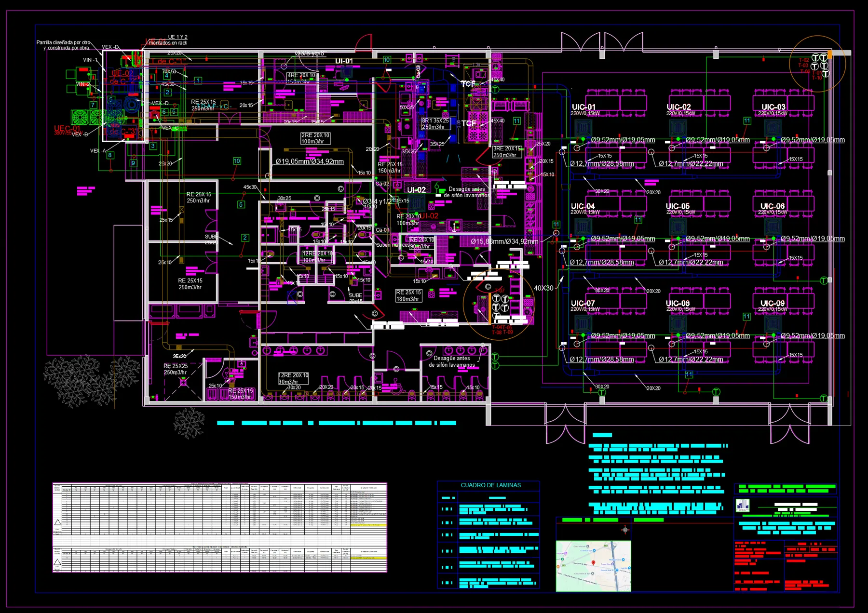Screen dimensions: 868x613
Task: Click the 'UE 1 Y 2 montados en rack' note
Action: [x=168, y=40]
